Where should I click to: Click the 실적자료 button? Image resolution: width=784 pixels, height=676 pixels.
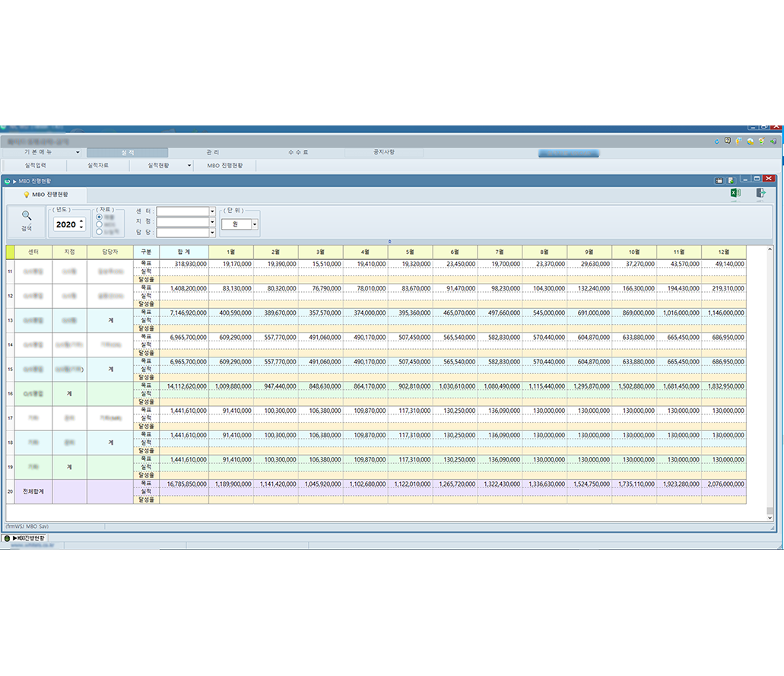click(97, 165)
